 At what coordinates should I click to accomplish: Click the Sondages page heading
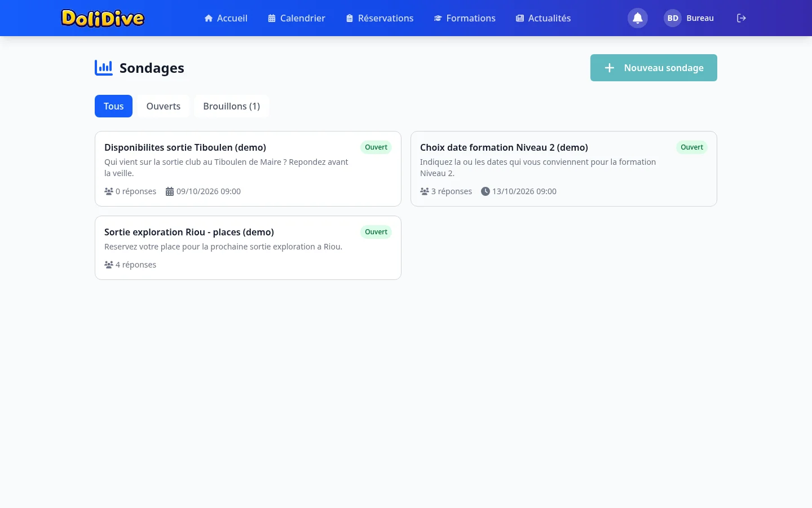[x=152, y=68]
